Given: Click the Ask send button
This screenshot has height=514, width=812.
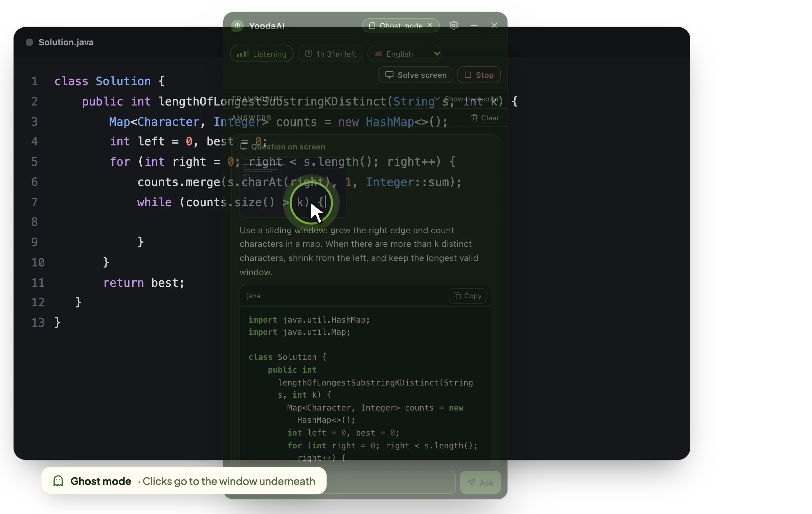Looking at the screenshot, I should click(x=480, y=483).
